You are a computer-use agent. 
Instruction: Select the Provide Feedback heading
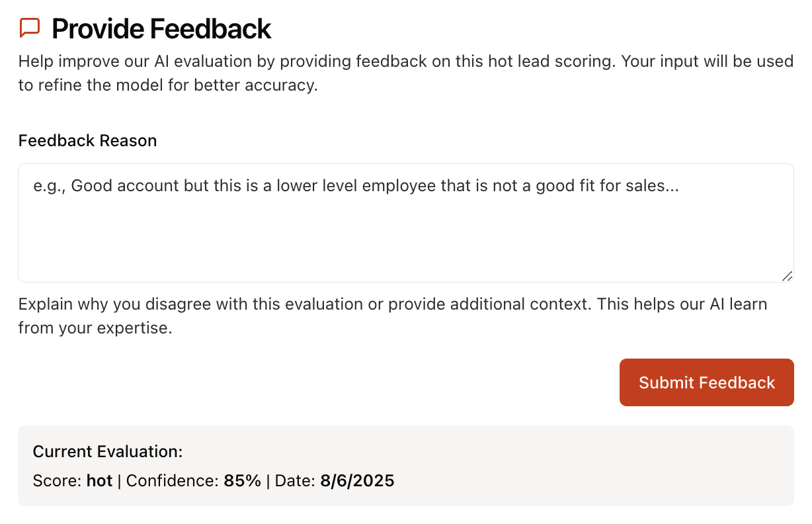click(x=161, y=28)
